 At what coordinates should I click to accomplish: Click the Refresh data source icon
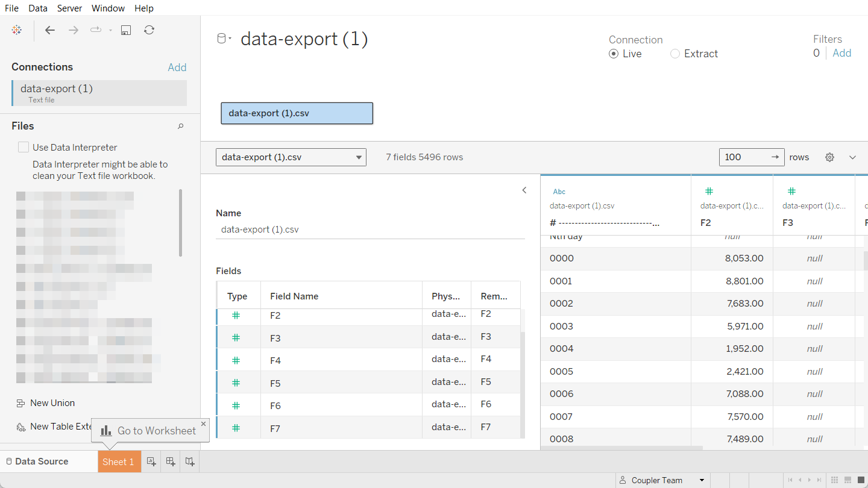coord(149,30)
